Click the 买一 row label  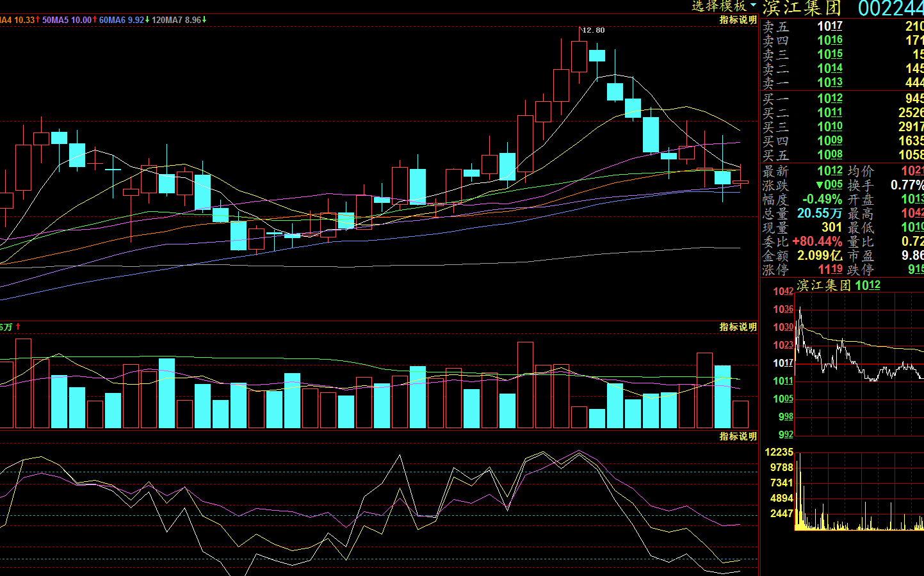tap(775, 99)
